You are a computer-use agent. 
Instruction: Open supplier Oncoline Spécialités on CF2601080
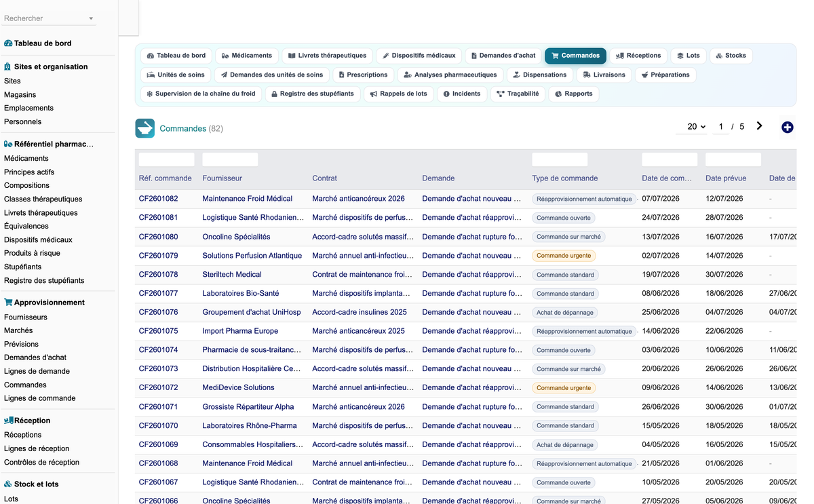pyautogui.click(x=236, y=237)
